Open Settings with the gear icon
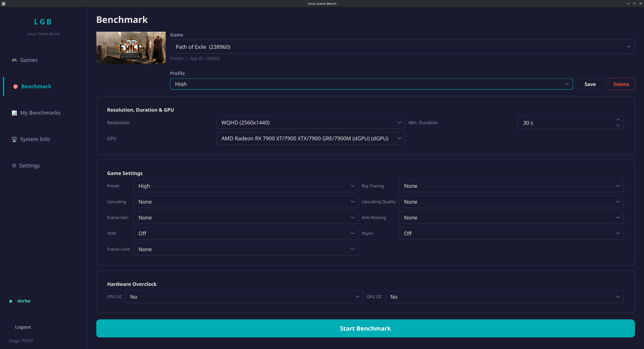The width and height of the screenshot is (644, 349). pos(14,166)
